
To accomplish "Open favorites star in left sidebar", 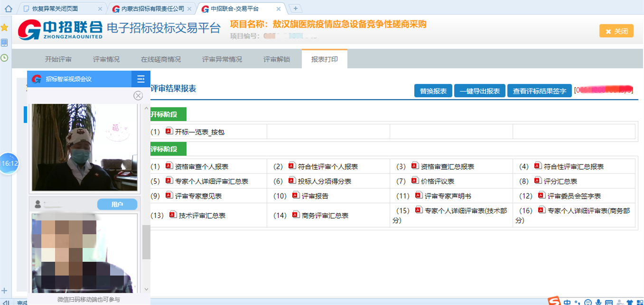I will [4, 28].
